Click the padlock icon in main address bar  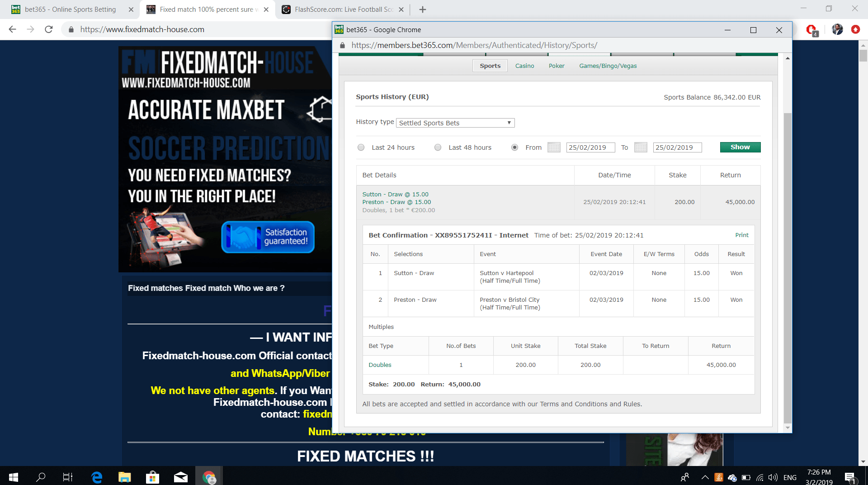(x=71, y=29)
